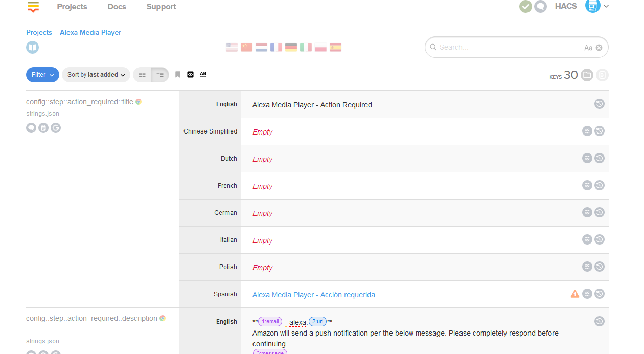Screen dimensions: 644x354
Task: View history for the English title translation
Action: point(599,103)
